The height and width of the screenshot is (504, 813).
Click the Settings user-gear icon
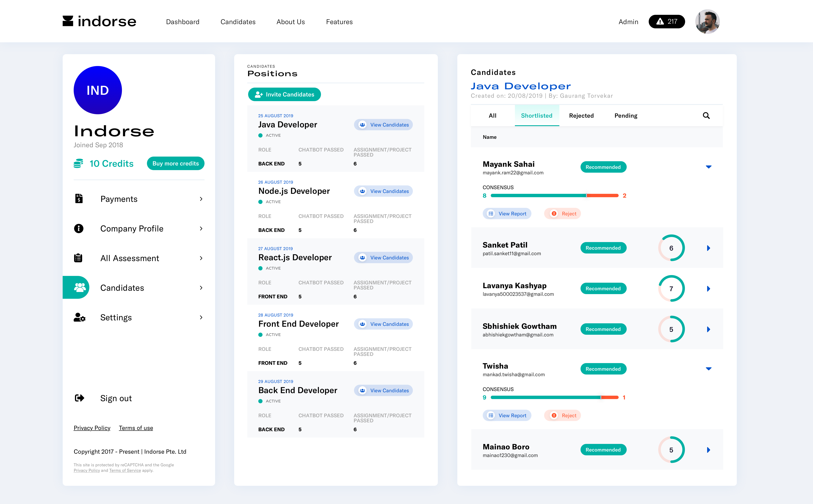point(80,317)
